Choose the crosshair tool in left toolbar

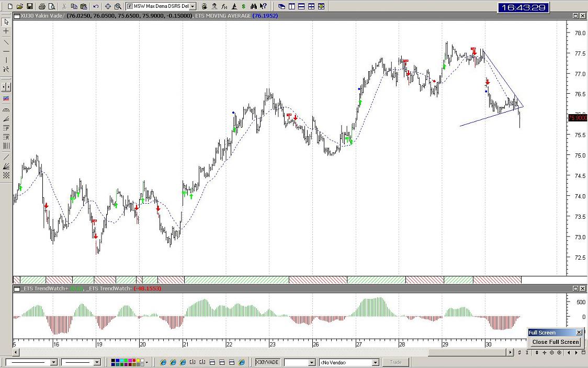click(6, 31)
